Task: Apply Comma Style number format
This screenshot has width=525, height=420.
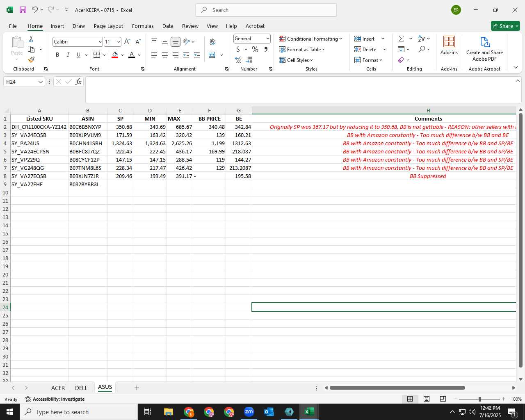Action: [x=266, y=49]
